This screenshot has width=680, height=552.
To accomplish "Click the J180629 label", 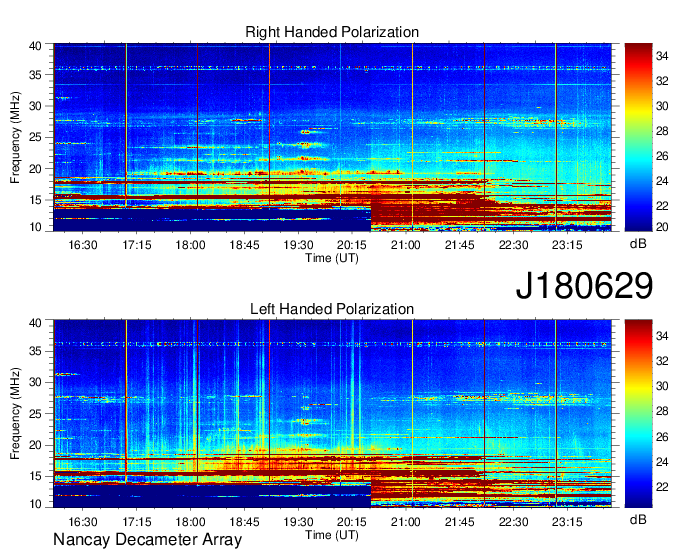I will [x=584, y=285].
